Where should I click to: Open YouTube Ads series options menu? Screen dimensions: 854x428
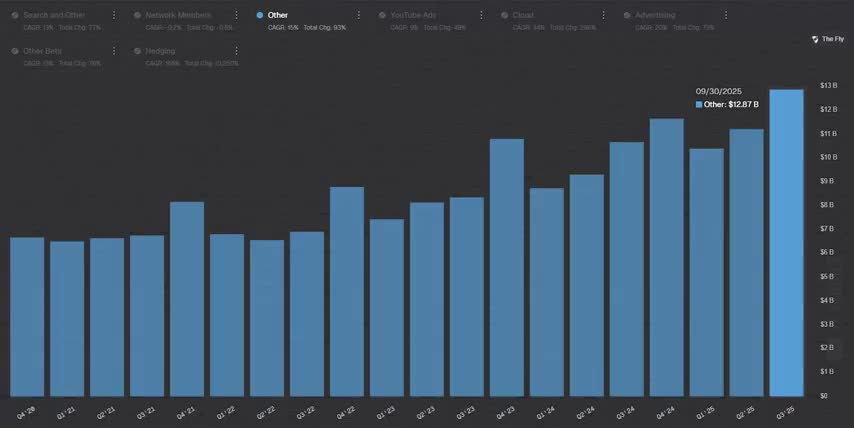click(x=481, y=16)
